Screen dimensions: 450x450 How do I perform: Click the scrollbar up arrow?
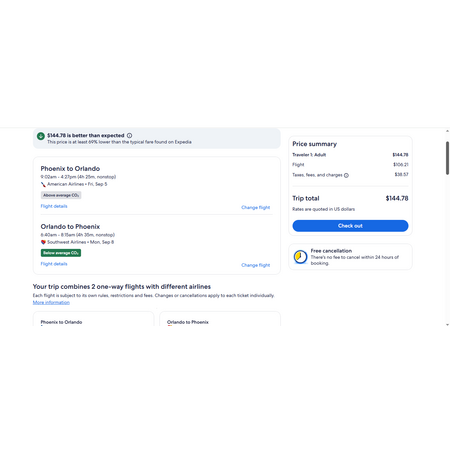(x=447, y=131)
